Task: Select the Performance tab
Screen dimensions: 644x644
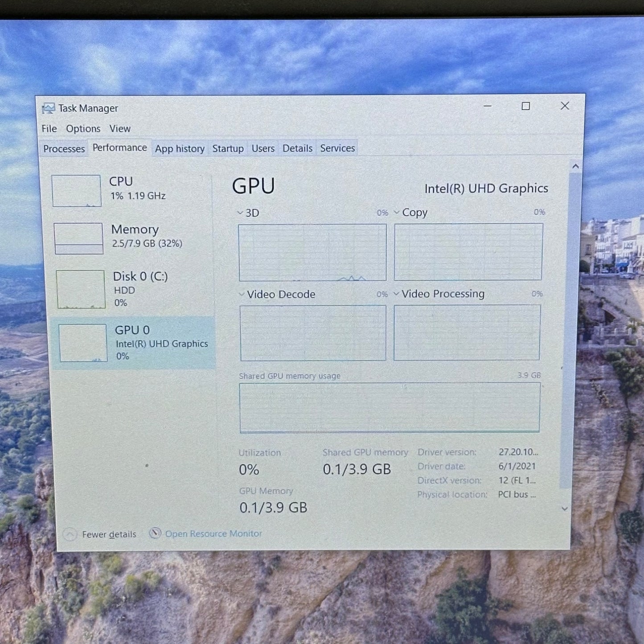Action: (x=119, y=148)
